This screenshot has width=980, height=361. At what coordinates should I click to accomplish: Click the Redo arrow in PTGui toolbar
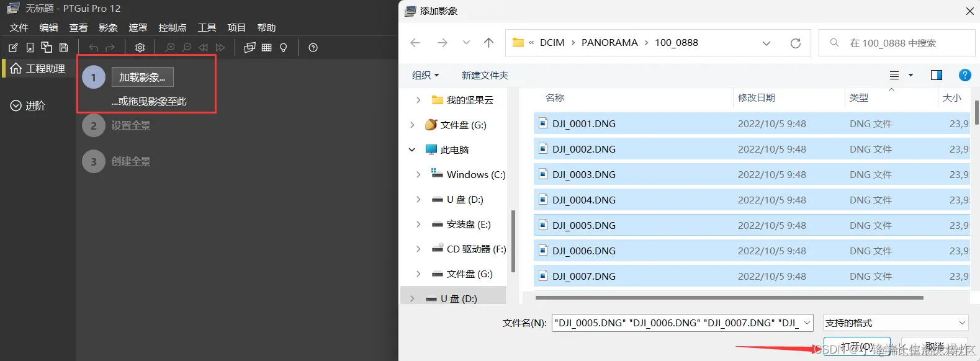[x=110, y=48]
